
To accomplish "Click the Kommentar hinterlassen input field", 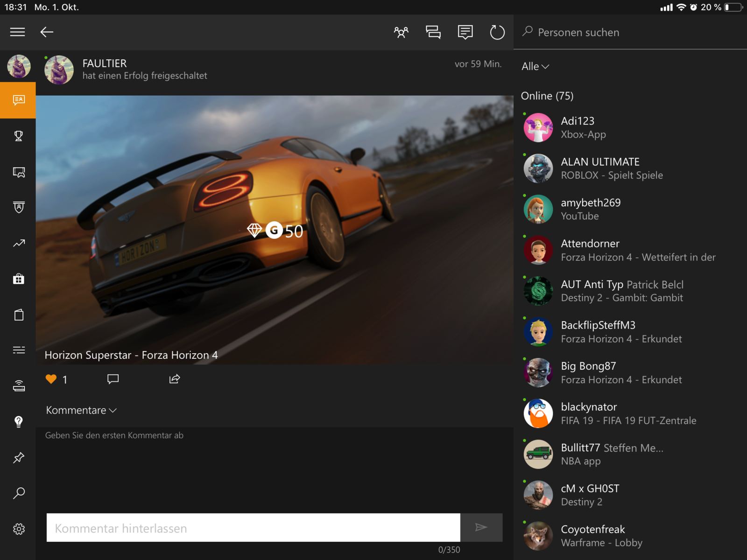I will (254, 528).
